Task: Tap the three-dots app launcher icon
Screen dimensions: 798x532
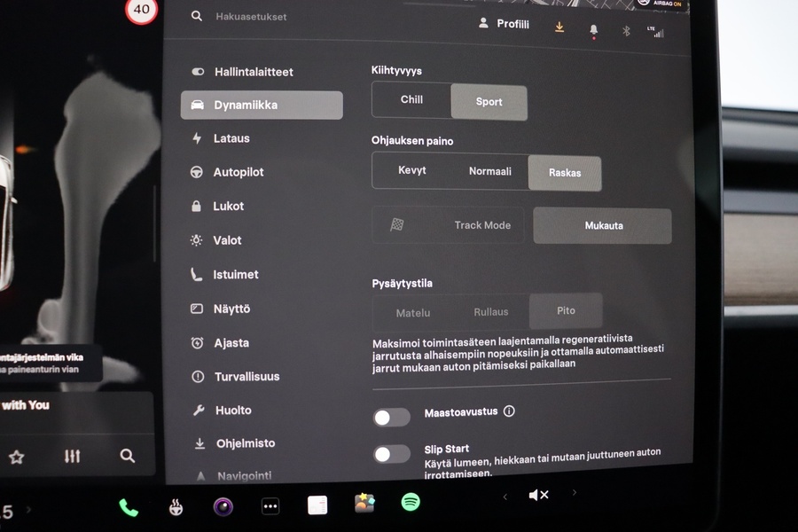Action: [270, 506]
